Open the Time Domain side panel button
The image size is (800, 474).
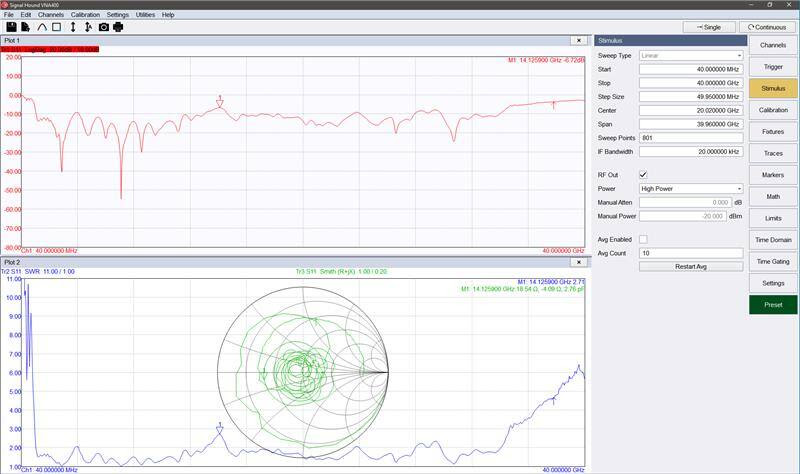click(773, 240)
